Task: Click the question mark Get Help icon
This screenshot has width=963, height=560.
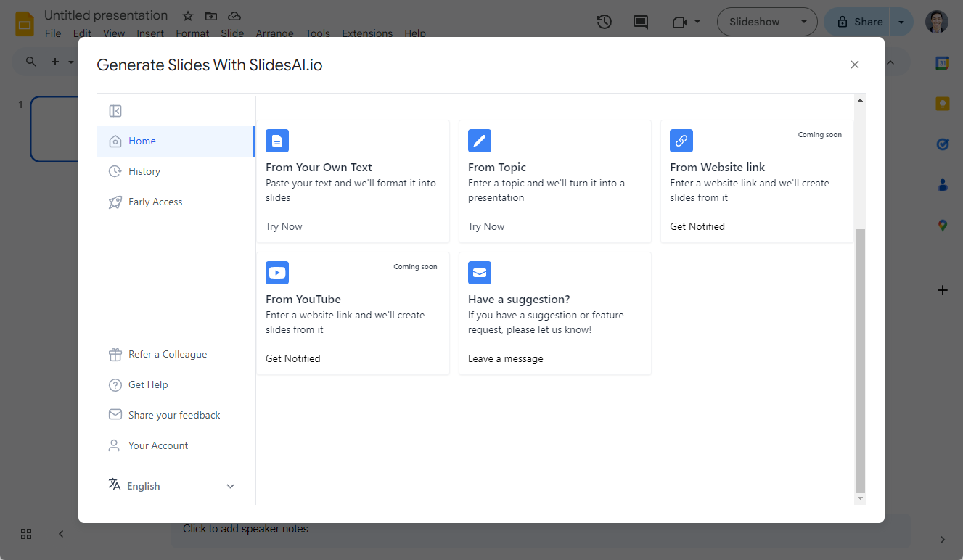Action: tap(115, 385)
